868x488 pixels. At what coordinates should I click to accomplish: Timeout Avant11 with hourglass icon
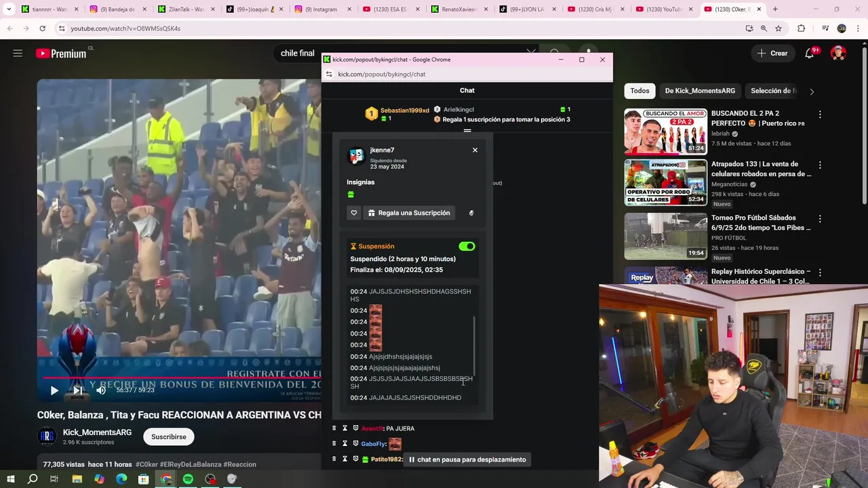(x=344, y=428)
